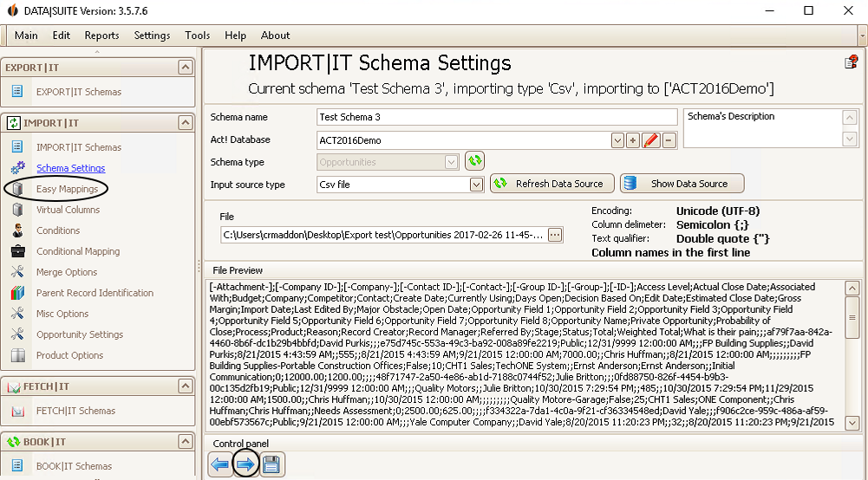868x480 pixels.
Task: Open the Tools menu
Action: click(198, 36)
